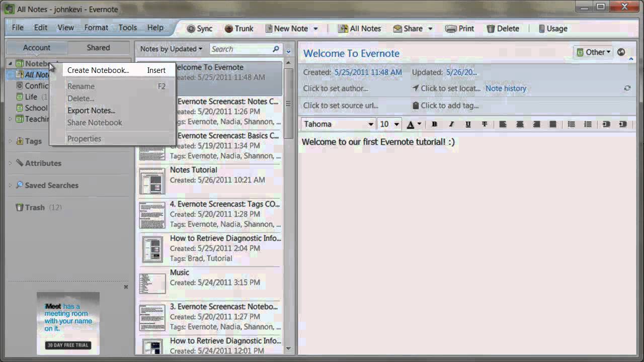The width and height of the screenshot is (644, 362).
Task: Center align text in editor toolbar
Action: (x=520, y=124)
